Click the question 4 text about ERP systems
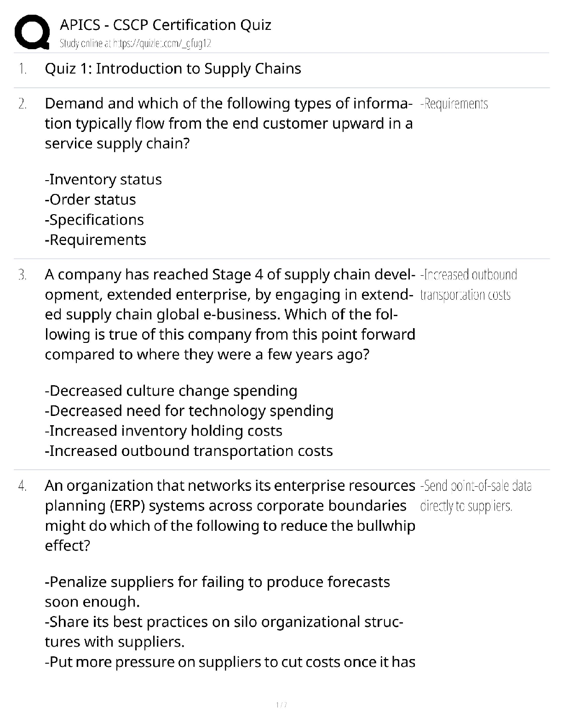 click(230, 515)
